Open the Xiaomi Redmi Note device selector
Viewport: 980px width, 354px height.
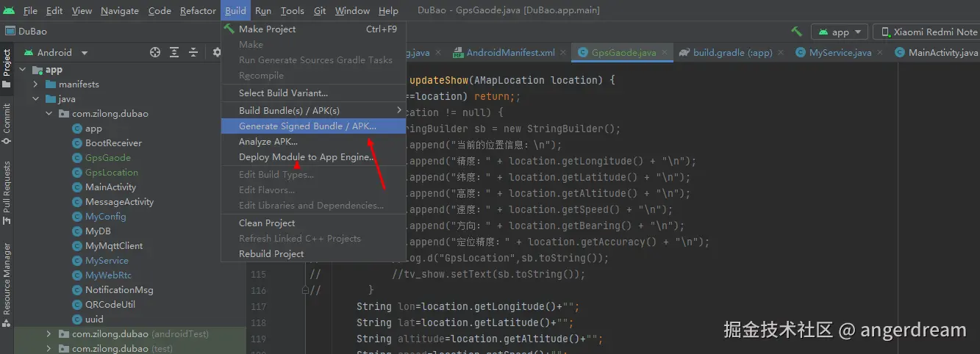tap(927, 32)
